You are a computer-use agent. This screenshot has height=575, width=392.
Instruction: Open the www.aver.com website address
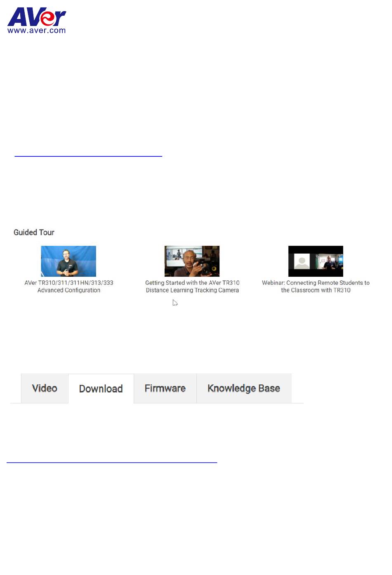coord(37,31)
